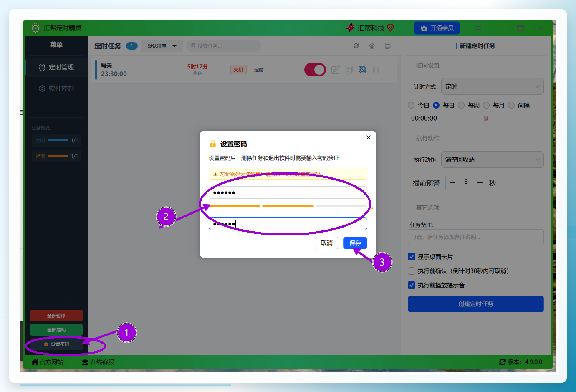Click the 00:00:00 time input

(x=450, y=118)
